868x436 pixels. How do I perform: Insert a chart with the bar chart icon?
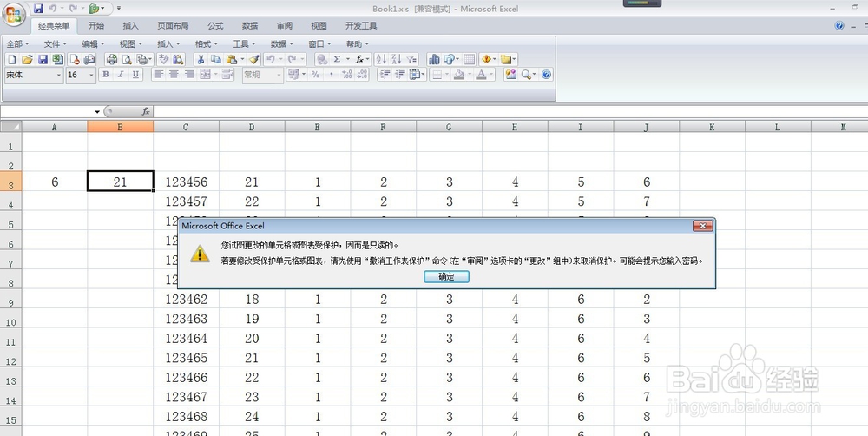[x=434, y=59]
